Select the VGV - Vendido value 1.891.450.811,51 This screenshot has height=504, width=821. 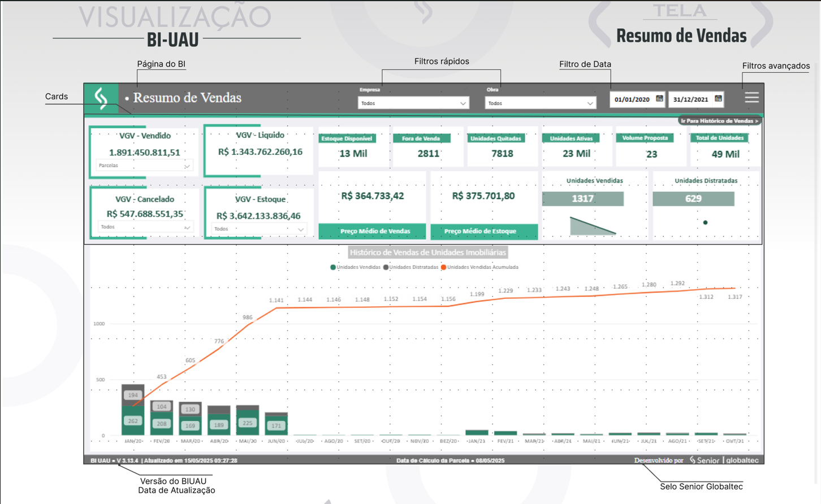pyautogui.click(x=145, y=153)
